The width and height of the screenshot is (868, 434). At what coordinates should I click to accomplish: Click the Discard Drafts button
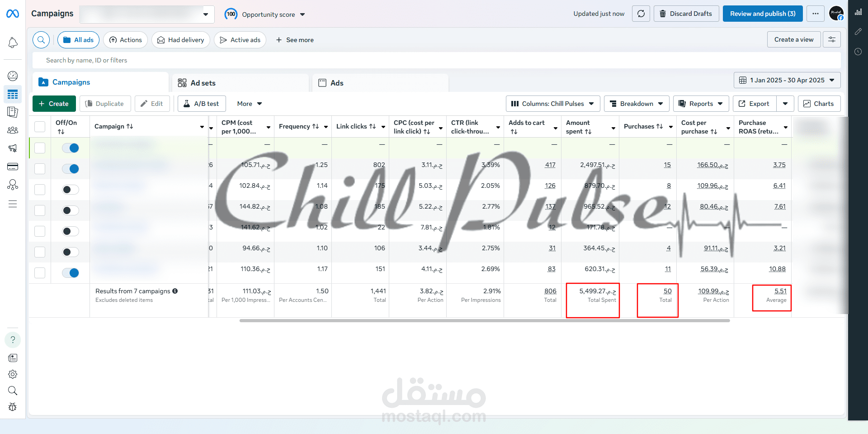tap(686, 14)
